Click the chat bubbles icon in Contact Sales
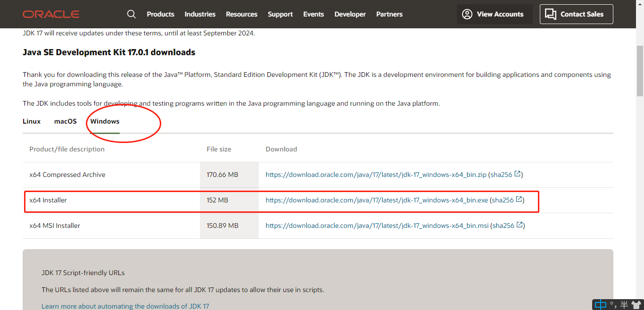The image size is (644, 310). [551, 14]
